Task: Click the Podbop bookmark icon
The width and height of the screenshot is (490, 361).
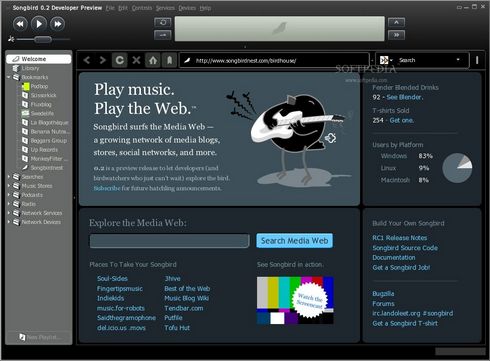Action: click(x=25, y=86)
